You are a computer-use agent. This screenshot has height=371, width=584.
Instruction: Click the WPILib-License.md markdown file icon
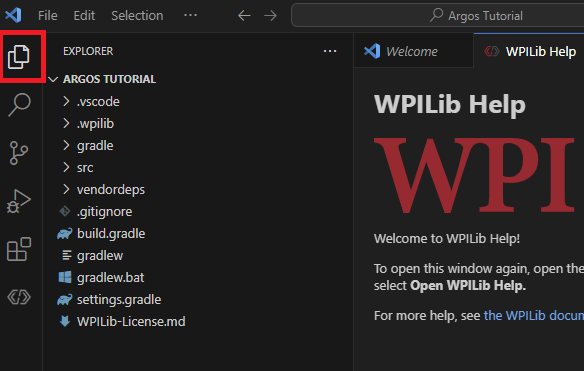point(65,321)
